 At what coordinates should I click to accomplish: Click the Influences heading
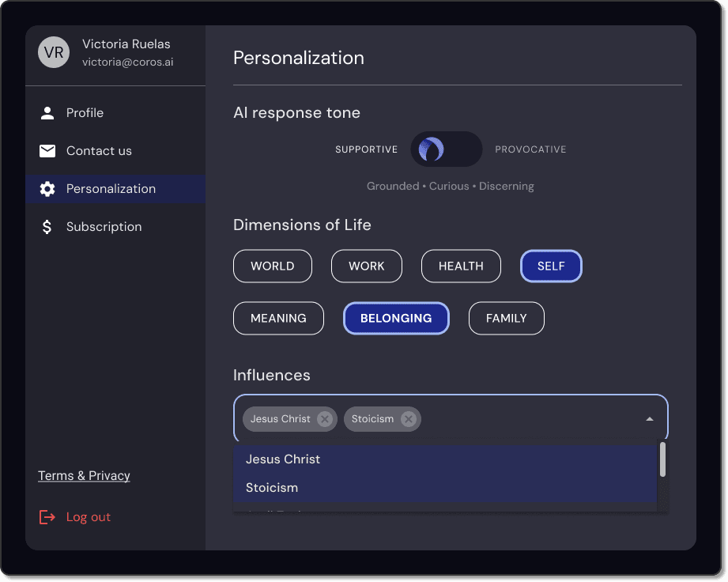(272, 376)
